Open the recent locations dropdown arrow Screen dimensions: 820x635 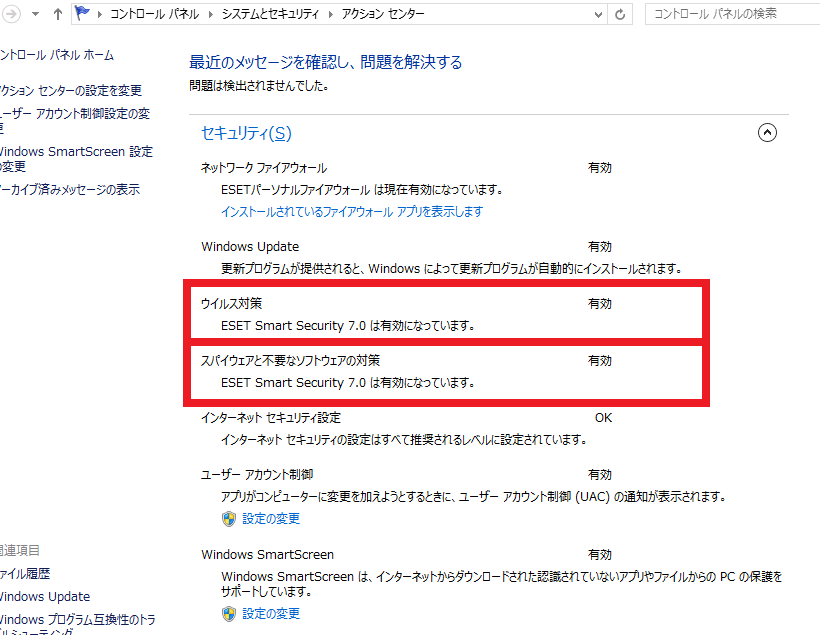[x=37, y=15]
